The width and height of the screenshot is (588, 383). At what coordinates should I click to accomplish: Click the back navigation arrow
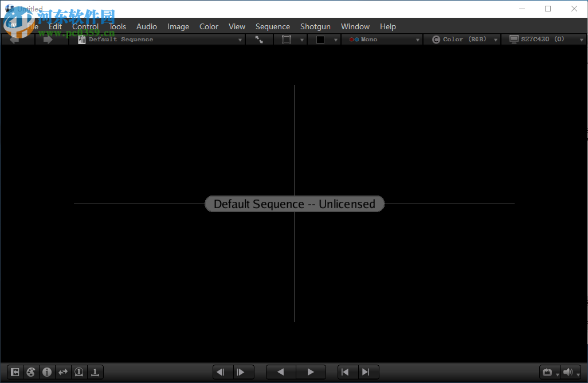pyautogui.click(x=15, y=40)
